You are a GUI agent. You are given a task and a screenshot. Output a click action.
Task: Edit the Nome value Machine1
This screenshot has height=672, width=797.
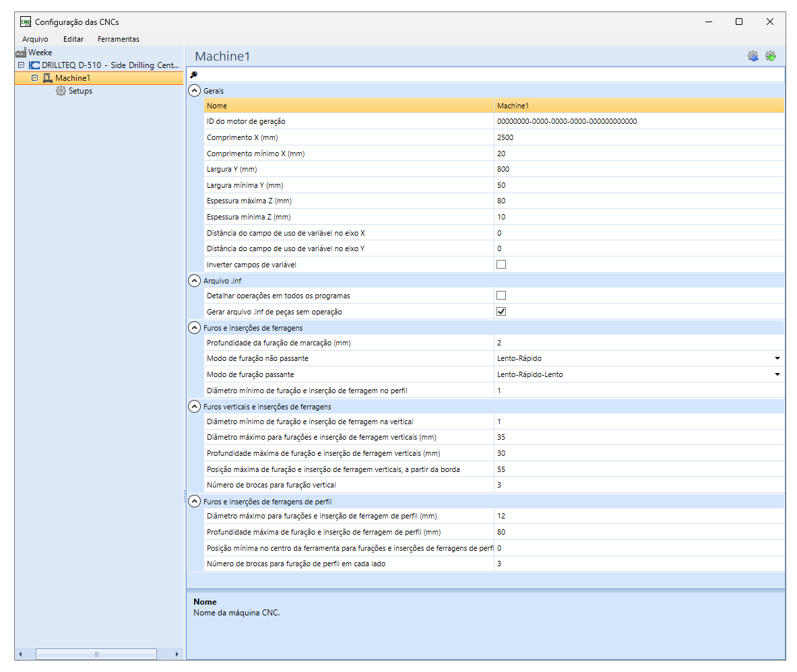[x=639, y=106]
